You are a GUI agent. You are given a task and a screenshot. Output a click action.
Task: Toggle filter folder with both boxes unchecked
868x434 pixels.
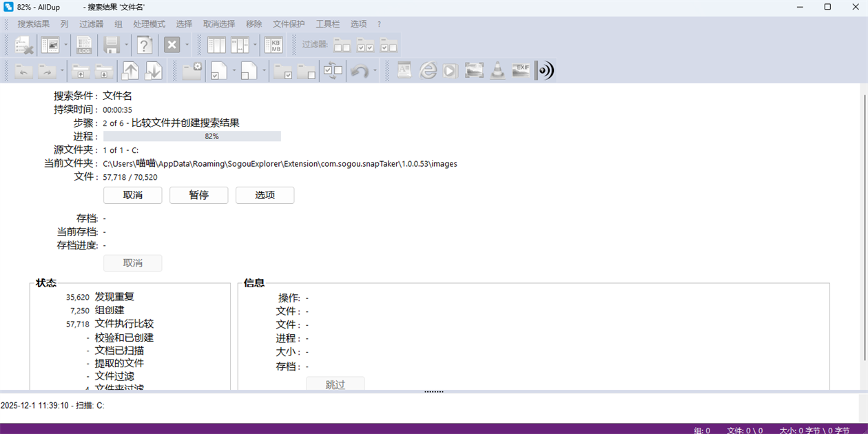(x=342, y=45)
